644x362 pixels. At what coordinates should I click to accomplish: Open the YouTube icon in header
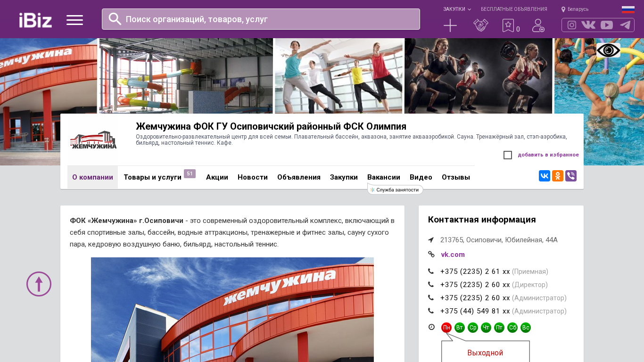click(607, 25)
